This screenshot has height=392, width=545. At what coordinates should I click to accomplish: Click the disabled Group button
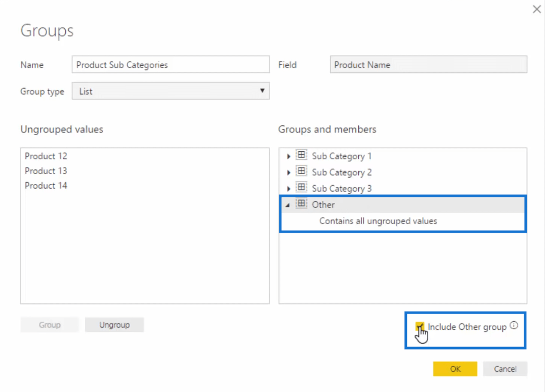pyautogui.click(x=50, y=325)
